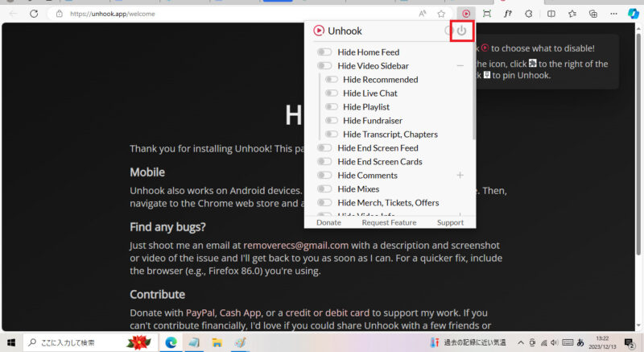This screenshot has height=352, width=644.
Task: Click the Donate link in popup footer
Action: click(328, 222)
